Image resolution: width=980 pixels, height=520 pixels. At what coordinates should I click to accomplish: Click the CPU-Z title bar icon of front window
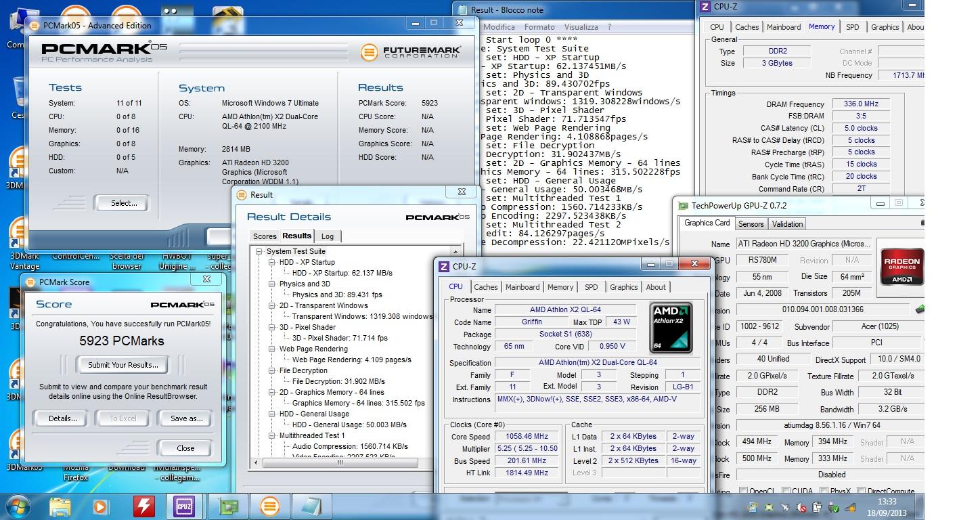pos(444,266)
